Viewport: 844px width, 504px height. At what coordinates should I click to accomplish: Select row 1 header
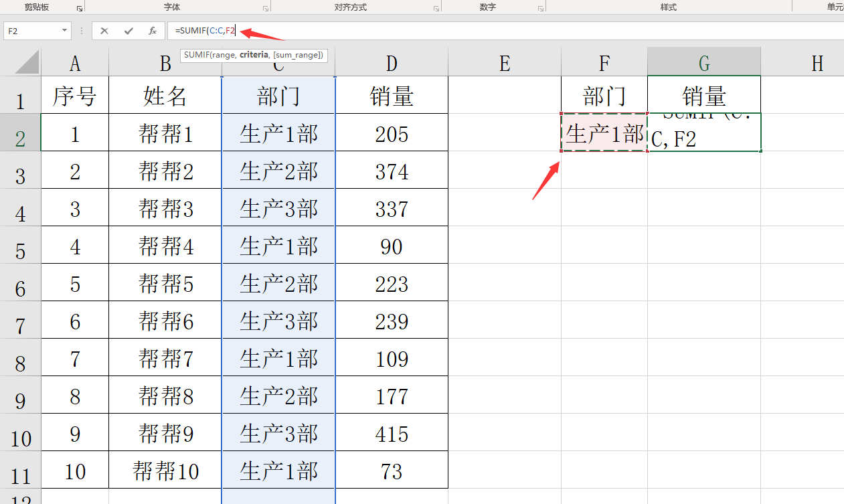(x=20, y=95)
